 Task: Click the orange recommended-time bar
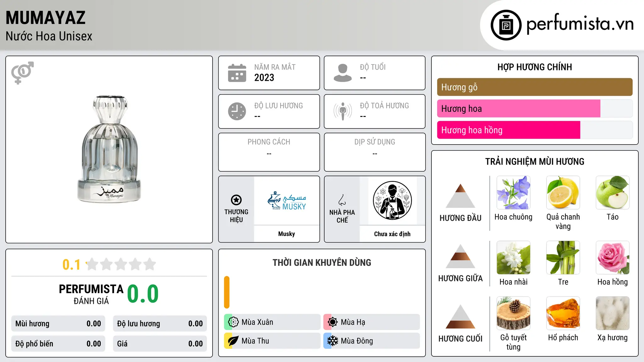pos(227,292)
